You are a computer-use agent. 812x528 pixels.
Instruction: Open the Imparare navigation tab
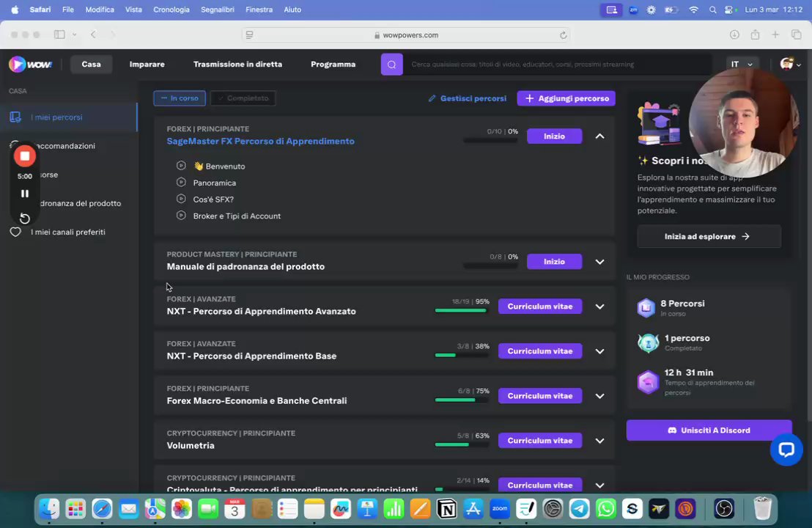pyautogui.click(x=147, y=65)
